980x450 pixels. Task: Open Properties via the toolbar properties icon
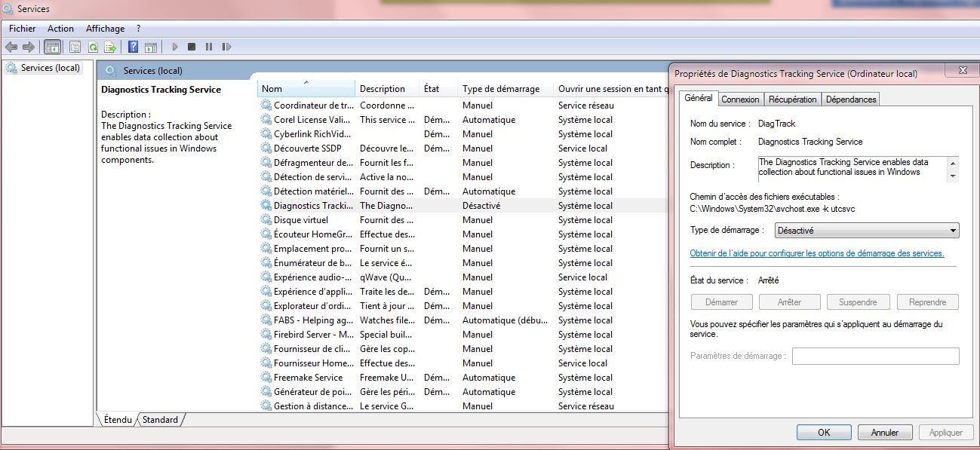pyautogui.click(x=75, y=47)
